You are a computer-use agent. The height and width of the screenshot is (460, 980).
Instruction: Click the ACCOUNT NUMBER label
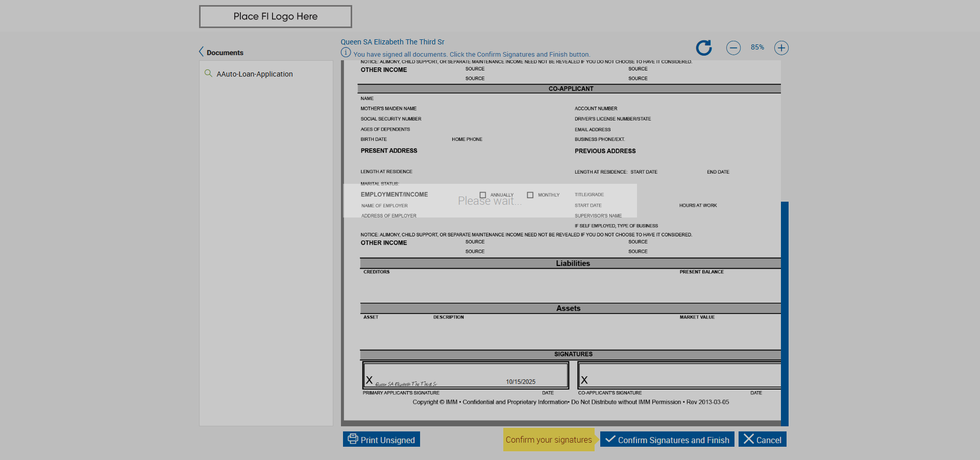pyautogui.click(x=596, y=109)
